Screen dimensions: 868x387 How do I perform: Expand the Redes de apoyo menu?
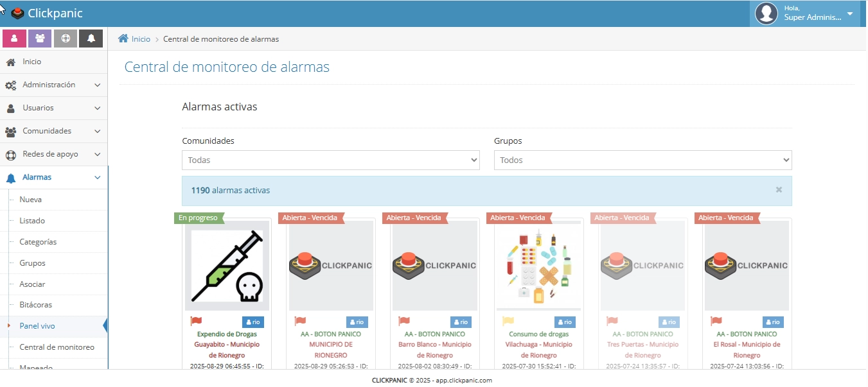(53, 154)
